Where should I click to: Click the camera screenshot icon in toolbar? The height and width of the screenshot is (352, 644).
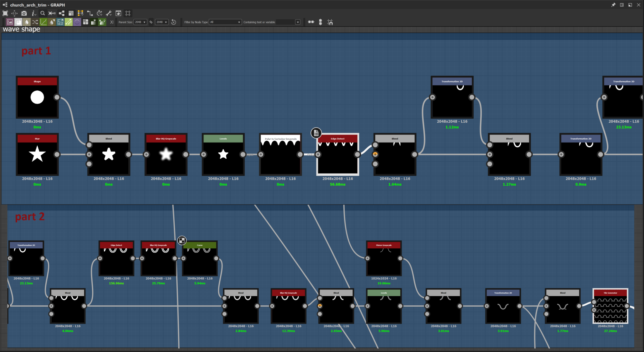point(24,13)
